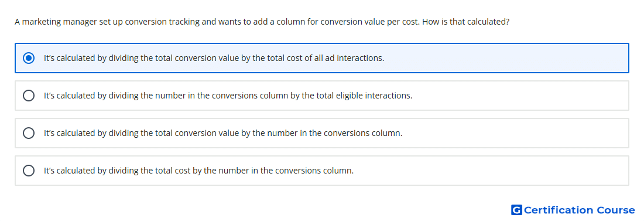644x221 pixels.
Task: Select radio for total cost of all ad interactions
Action: pyautogui.click(x=29, y=58)
